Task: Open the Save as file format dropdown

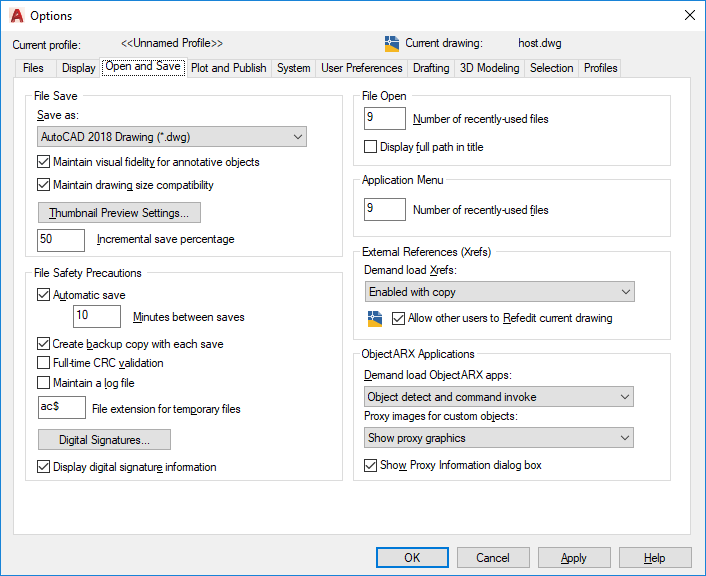Action: tap(171, 137)
